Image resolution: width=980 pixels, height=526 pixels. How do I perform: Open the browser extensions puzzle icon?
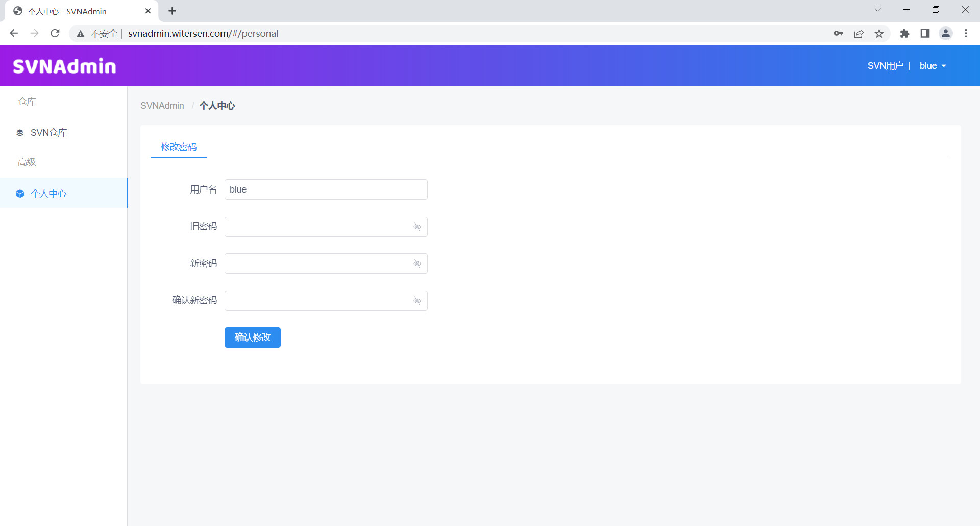click(904, 34)
